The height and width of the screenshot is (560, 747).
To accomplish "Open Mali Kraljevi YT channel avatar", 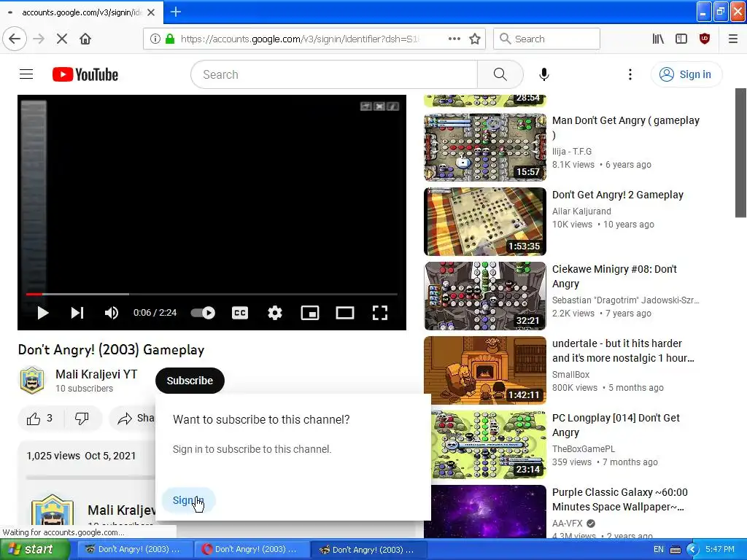I will (x=32, y=381).
